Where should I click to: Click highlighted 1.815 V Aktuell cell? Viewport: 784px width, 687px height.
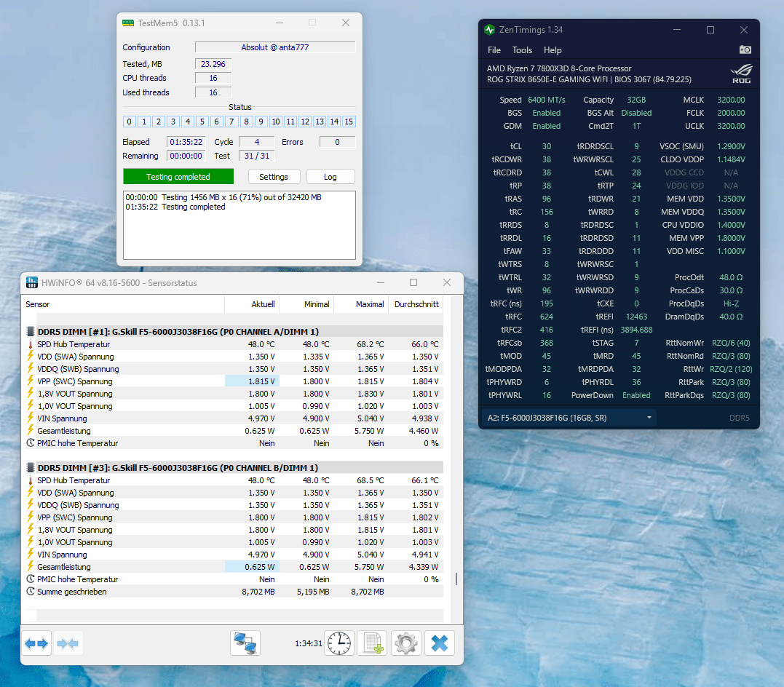point(252,381)
